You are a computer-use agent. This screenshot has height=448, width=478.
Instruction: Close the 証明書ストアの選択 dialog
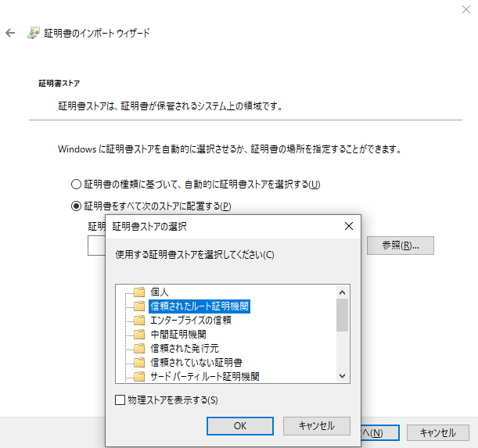tap(349, 226)
